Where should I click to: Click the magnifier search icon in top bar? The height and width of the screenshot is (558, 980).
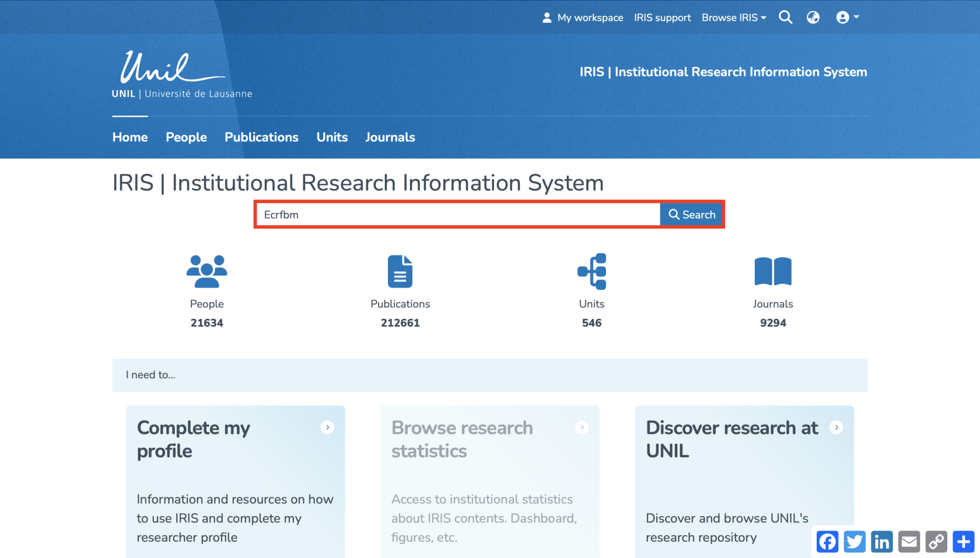click(x=785, y=17)
